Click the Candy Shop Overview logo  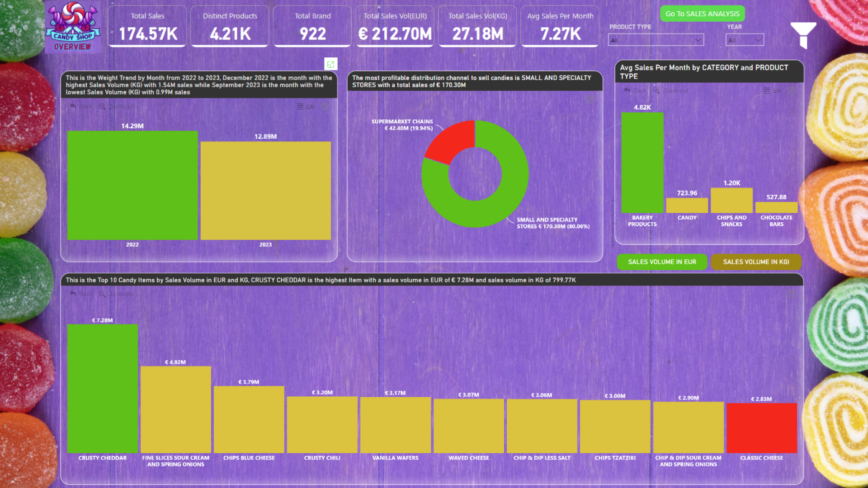[73, 27]
